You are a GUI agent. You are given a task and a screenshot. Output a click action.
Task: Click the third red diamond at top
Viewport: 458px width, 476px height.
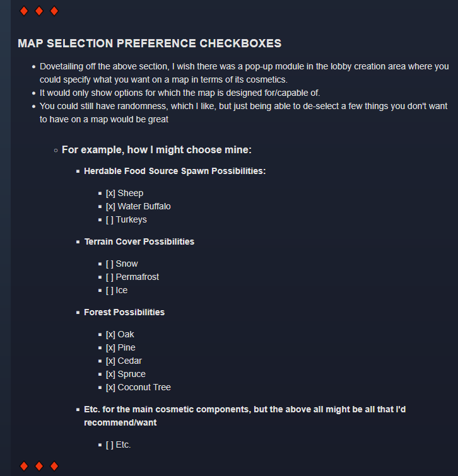tap(54, 11)
